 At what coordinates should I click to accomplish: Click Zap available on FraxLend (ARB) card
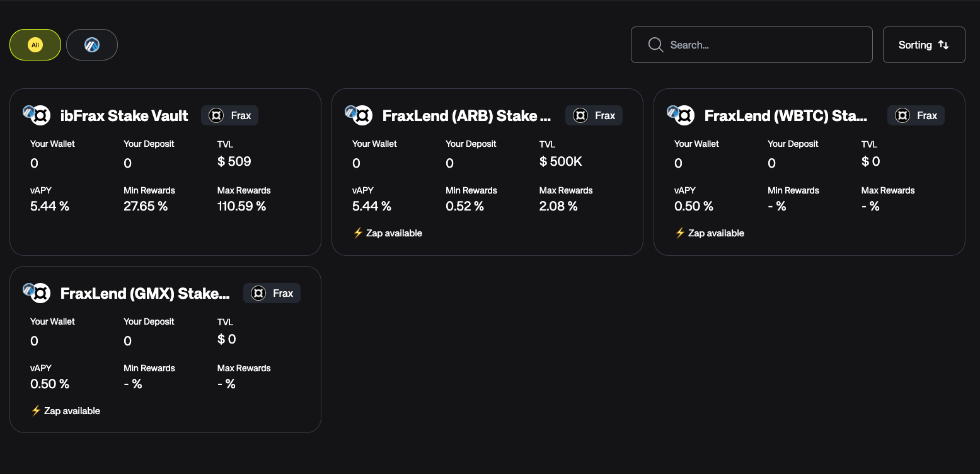[x=388, y=233]
